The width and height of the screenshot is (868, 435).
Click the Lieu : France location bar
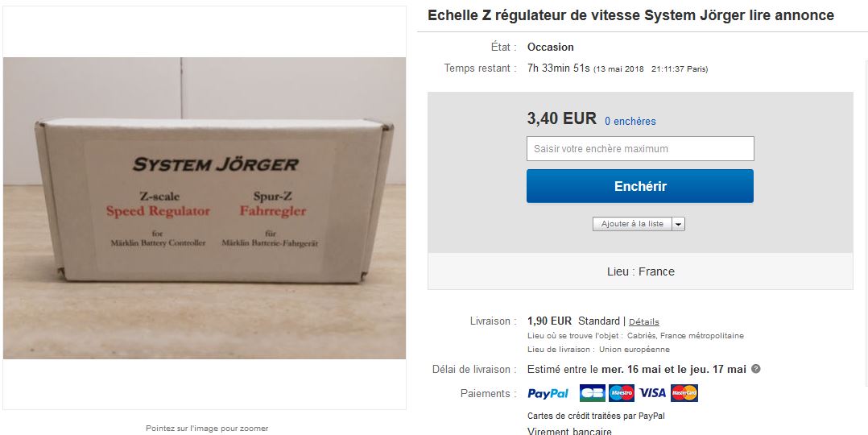[640, 271]
